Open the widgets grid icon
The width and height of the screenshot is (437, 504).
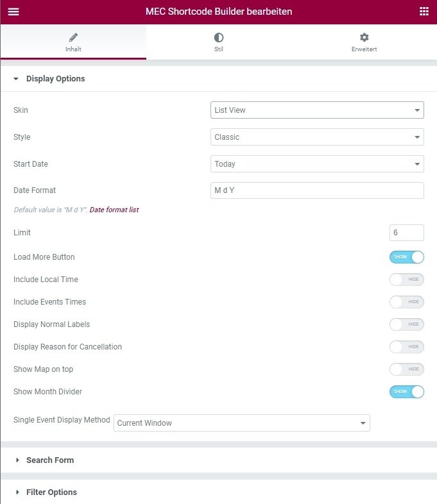pos(424,12)
